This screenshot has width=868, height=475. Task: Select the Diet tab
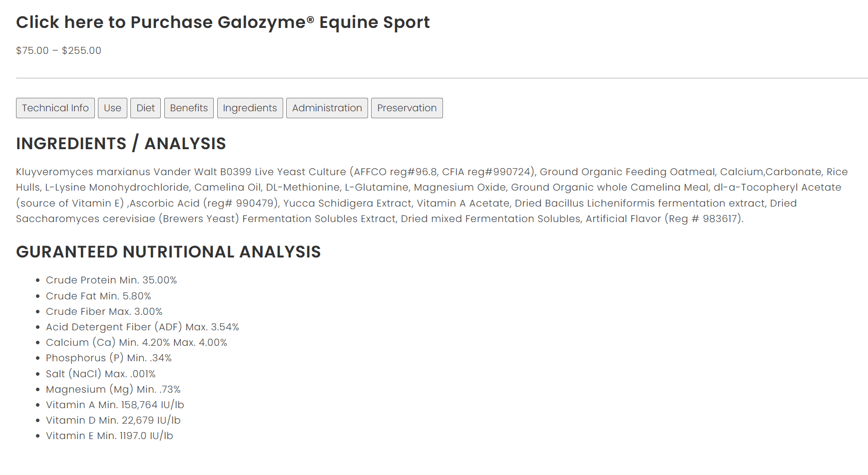click(145, 108)
